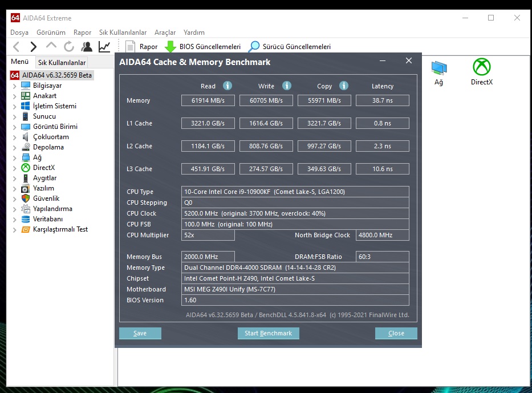
Task: Click the Karşılaştırmalı Test icon
Action: (26, 229)
